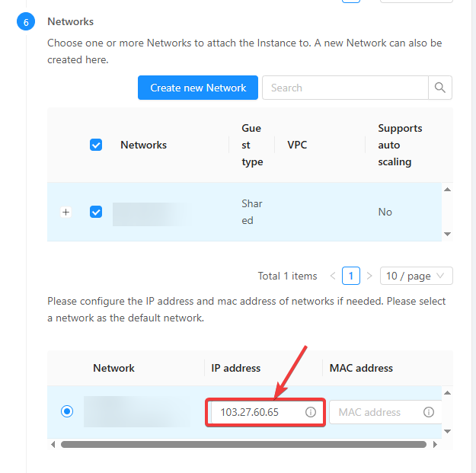The height and width of the screenshot is (473, 476).
Task: Select the default network radio button
Action: pos(67,412)
